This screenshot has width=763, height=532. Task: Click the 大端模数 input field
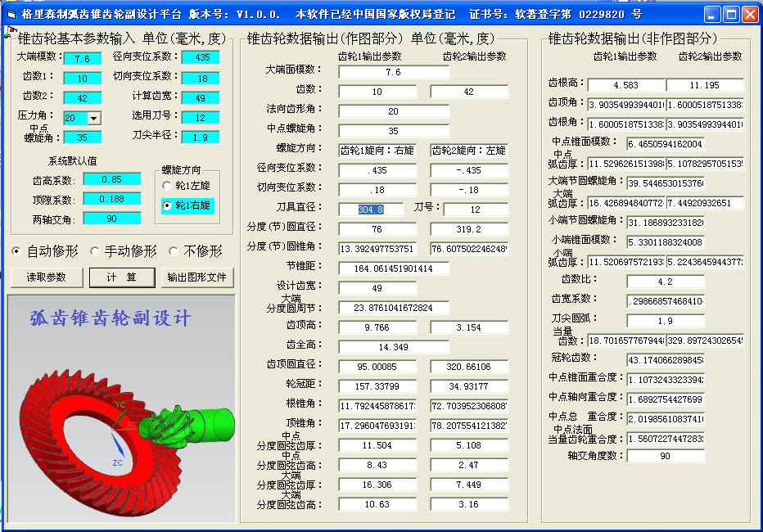82,58
